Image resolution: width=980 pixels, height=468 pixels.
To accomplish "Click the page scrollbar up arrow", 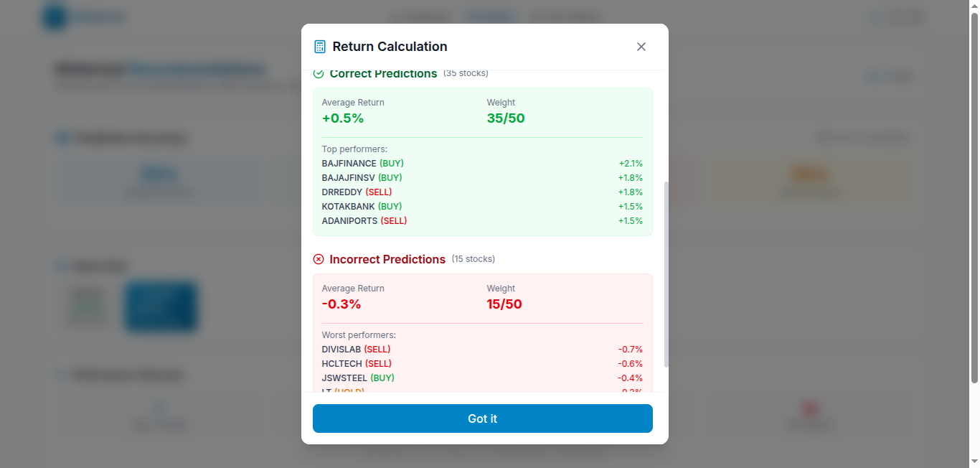I will (x=974, y=6).
